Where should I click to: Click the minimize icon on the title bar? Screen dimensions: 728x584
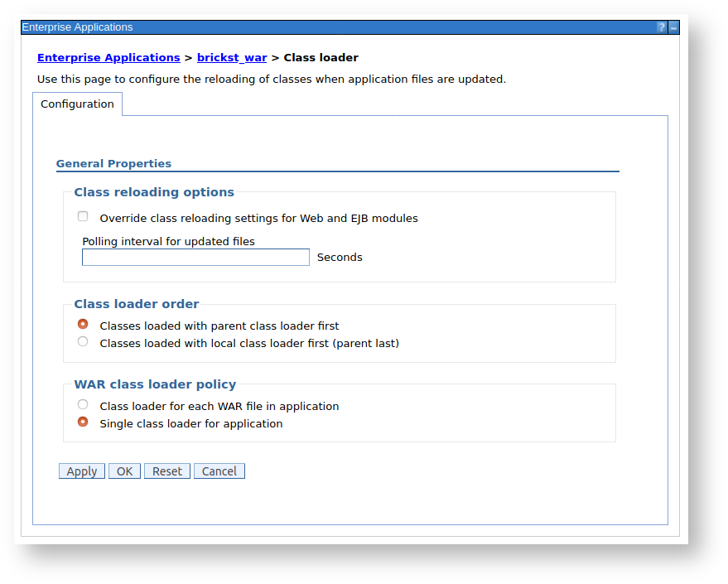pyautogui.click(x=673, y=27)
